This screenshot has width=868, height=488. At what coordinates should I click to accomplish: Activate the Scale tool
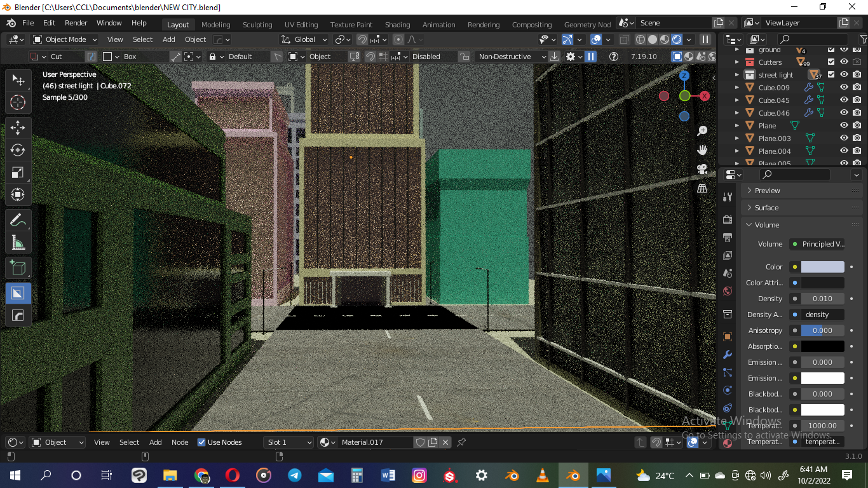(x=18, y=172)
